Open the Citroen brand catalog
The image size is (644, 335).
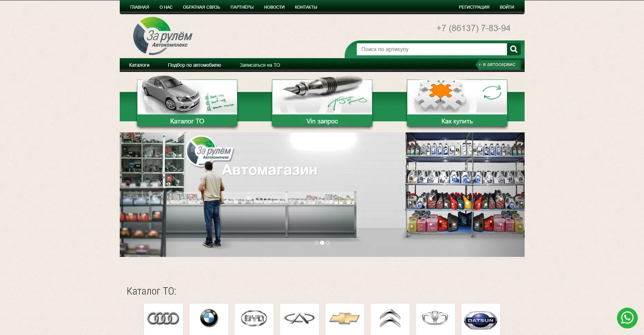point(390,318)
